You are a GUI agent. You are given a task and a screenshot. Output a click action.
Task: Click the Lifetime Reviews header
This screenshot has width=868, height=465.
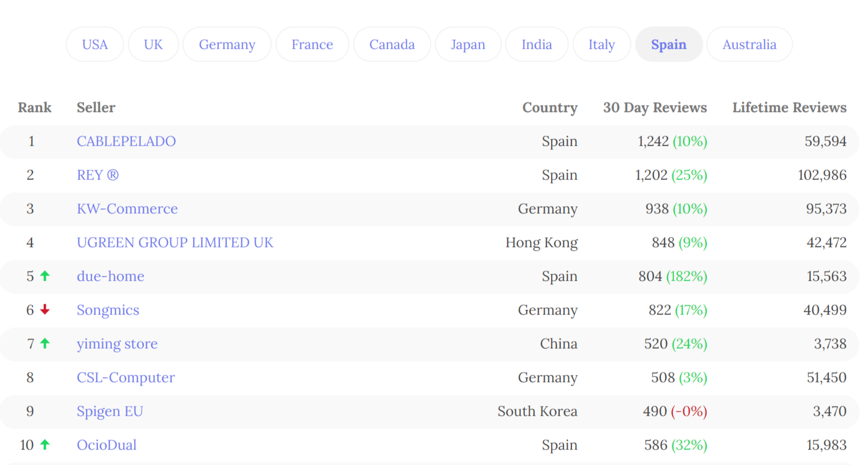tap(789, 108)
